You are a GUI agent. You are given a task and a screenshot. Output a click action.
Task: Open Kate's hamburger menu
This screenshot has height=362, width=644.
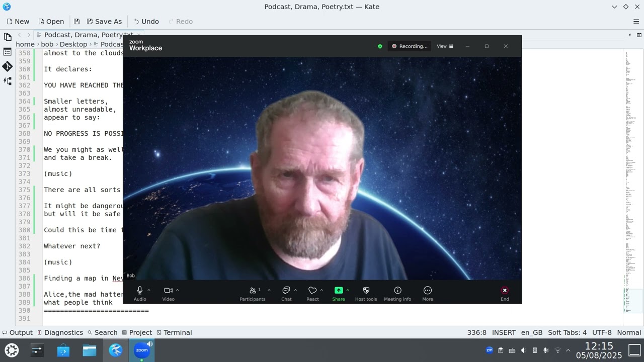(x=636, y=22)
